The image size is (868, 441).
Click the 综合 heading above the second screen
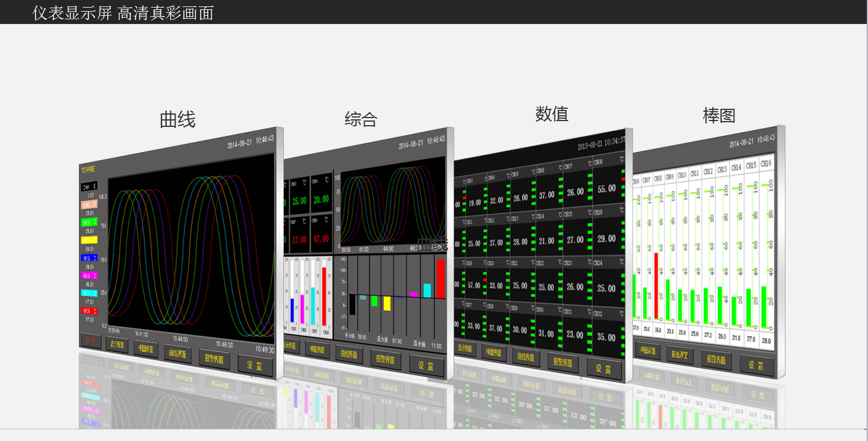pos(361,119)
